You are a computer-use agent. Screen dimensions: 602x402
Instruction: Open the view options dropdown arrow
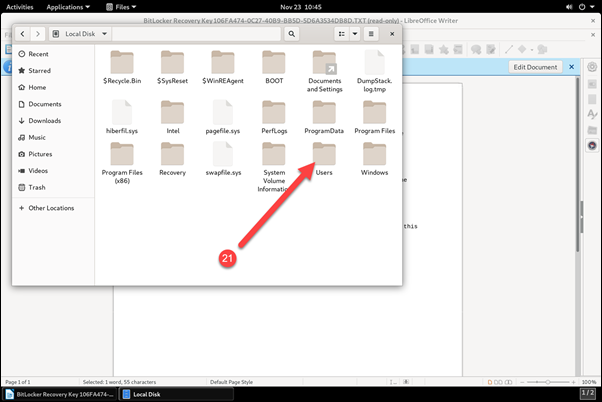point(355,34)
